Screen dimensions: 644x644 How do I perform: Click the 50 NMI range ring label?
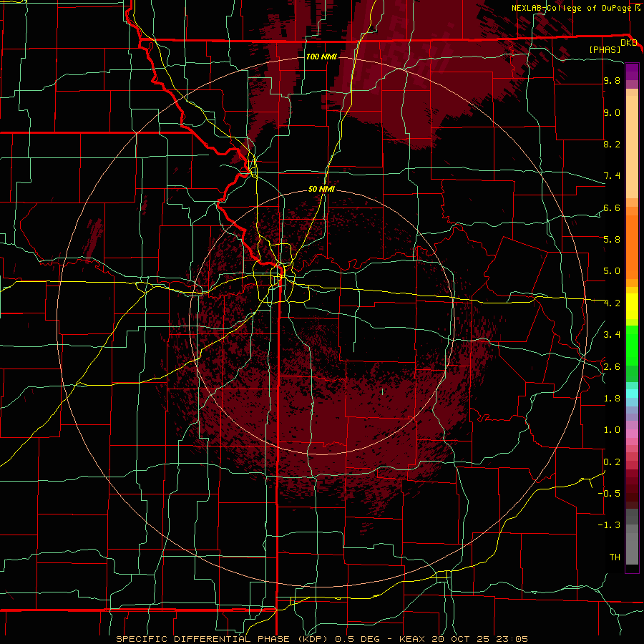coord(321,189)
